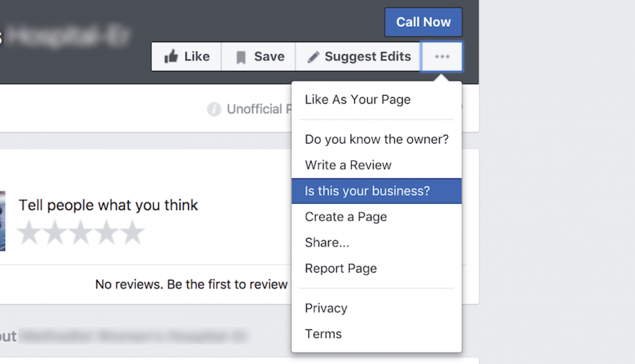Click 'No reviews. Be the first to review' text
This screenshot has width=635, height=364.
(191, 284)
